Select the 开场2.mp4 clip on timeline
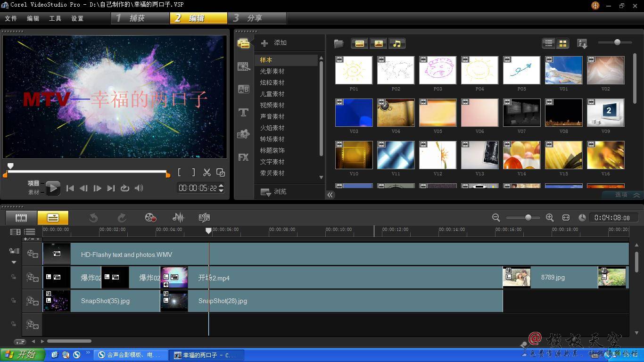Screen dimensions: 644x362 (331, 278)
